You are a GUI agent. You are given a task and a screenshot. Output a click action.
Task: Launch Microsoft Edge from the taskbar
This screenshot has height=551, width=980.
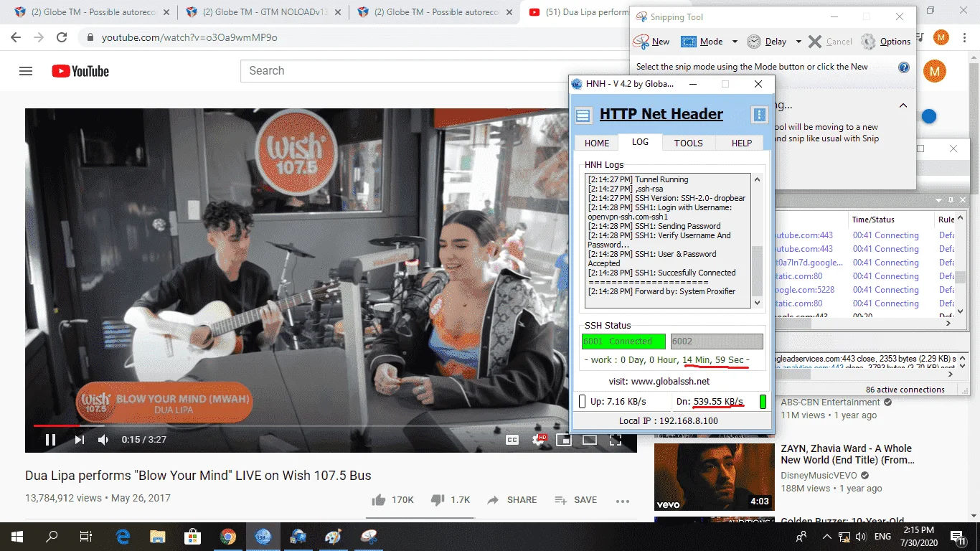click(123, 536)
